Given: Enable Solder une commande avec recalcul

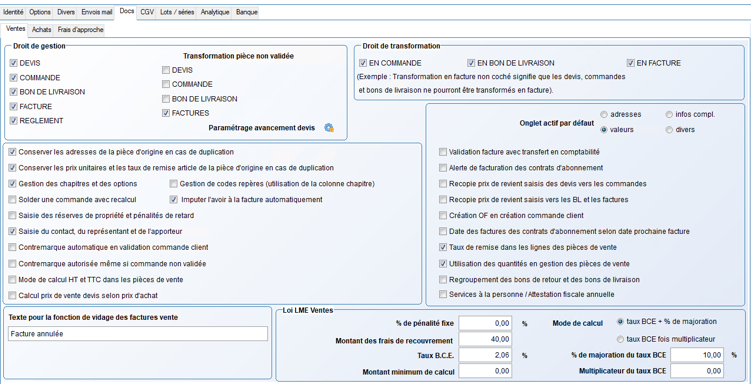Looking at the screenshot, I should [12, 200].
